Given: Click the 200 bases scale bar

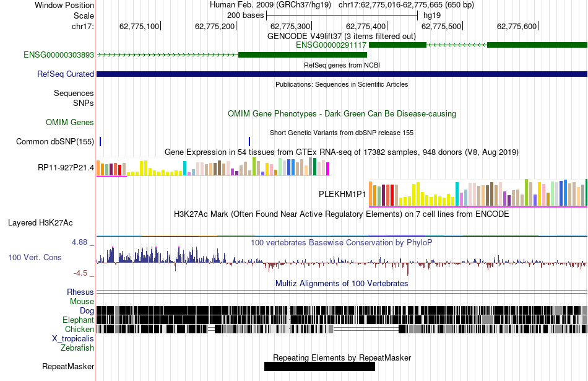Looking at the screenshot, I should coord(342,15).
